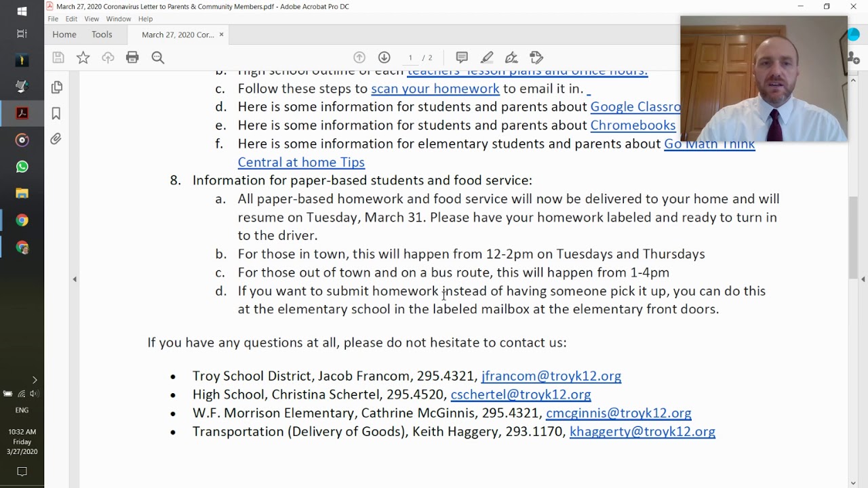Select the highlighter pen tool

[487, 58]
